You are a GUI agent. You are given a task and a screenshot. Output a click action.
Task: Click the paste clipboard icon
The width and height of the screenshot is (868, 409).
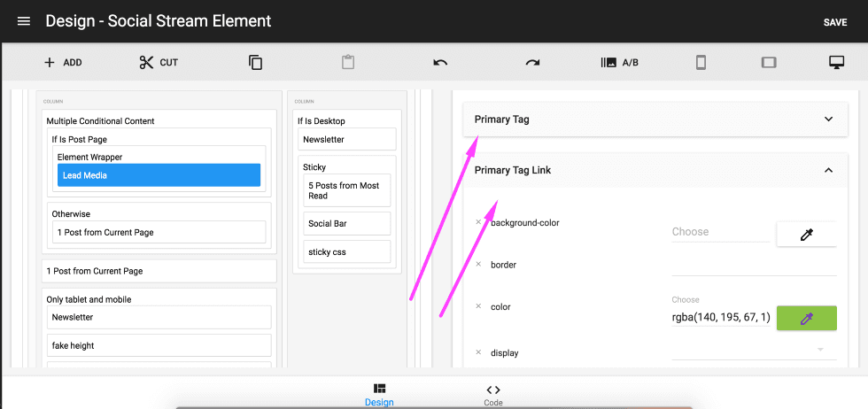[348, 62]
